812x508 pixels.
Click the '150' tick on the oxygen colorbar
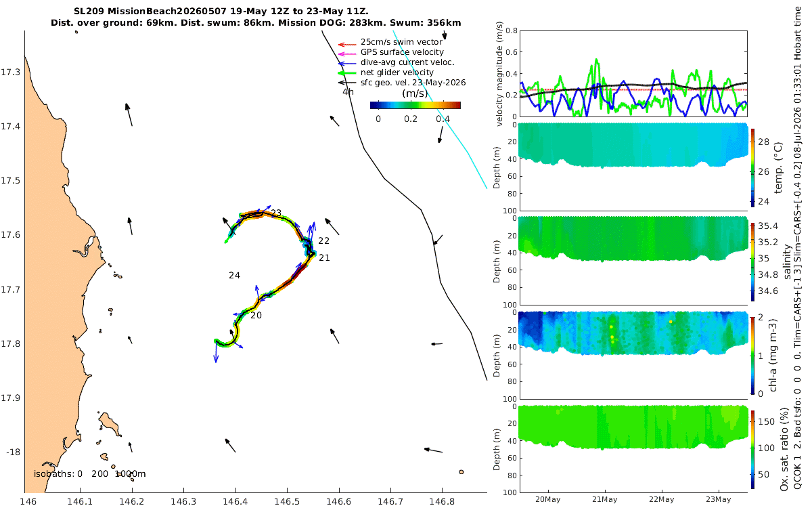coord(765,421)
